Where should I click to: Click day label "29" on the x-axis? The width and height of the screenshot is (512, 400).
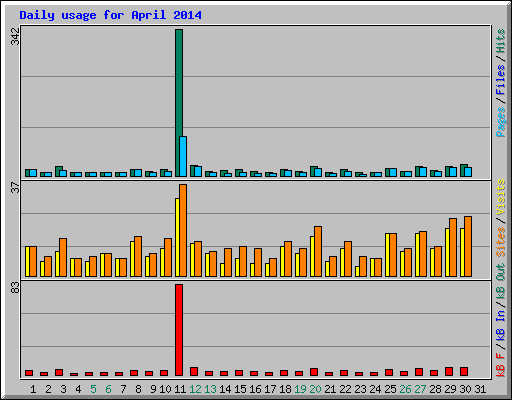tap(450, 389)
